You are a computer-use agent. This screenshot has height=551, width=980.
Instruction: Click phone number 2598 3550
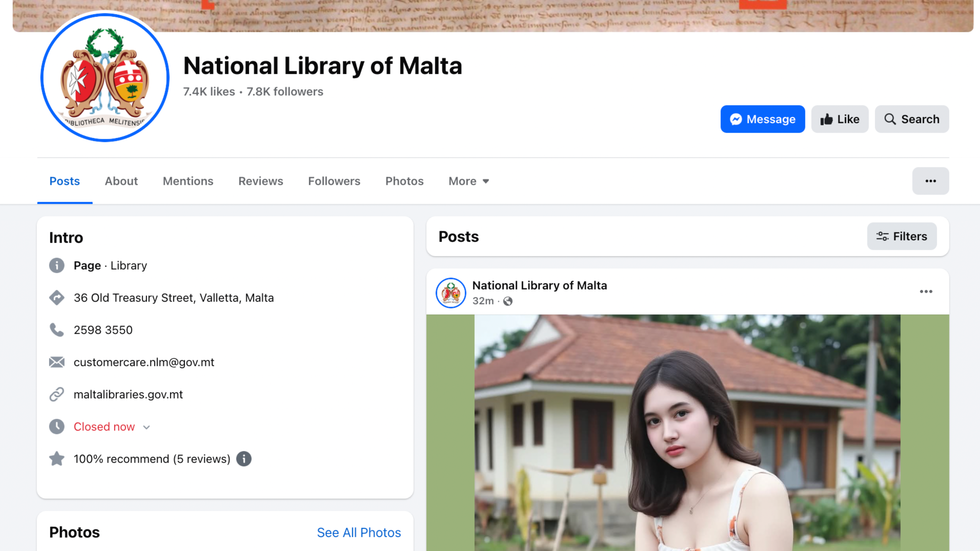[103, 330]
